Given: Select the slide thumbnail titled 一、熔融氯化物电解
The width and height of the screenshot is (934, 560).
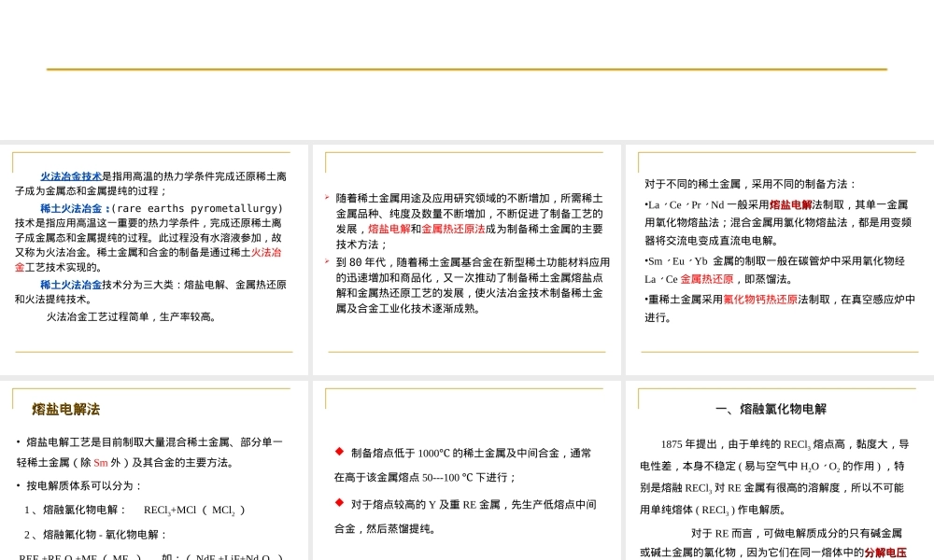Looking at the screenshot, I should (x=779, y=470).
